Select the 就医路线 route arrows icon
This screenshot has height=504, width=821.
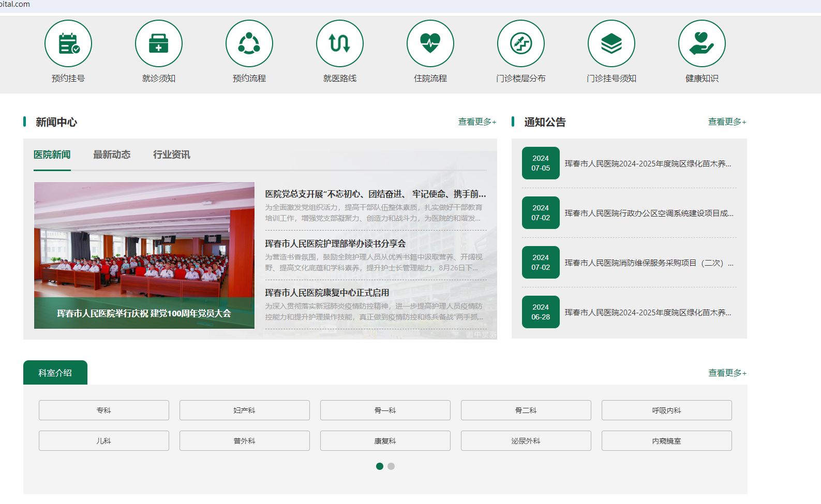pyautogui.click(x=340, y=43)
